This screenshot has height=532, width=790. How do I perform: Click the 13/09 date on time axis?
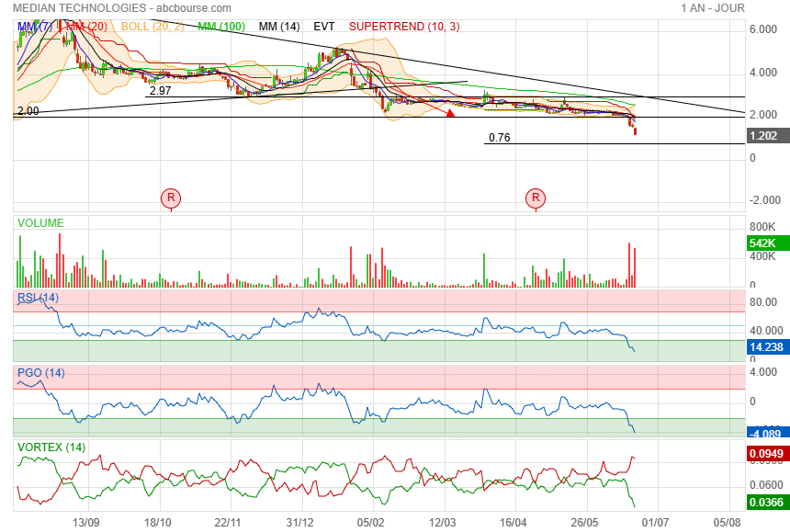(x=85, y=522)
